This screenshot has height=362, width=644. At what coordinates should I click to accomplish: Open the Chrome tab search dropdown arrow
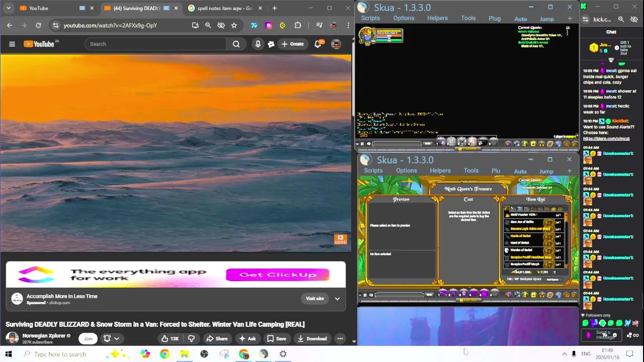[x=8, y=8]
